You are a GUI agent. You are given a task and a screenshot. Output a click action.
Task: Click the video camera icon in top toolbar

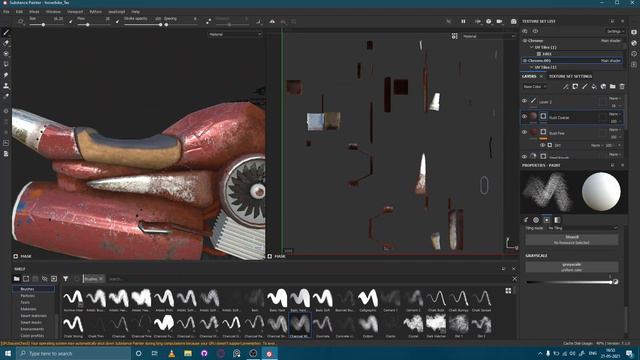[499, 21]
